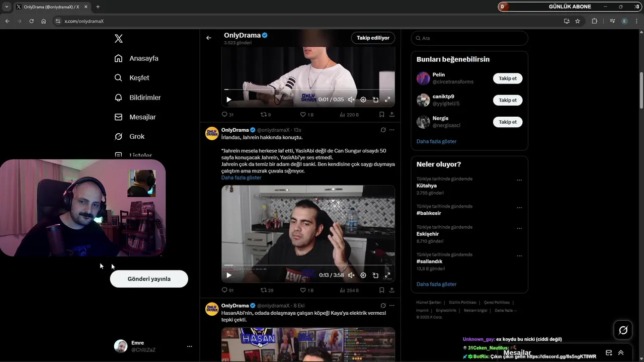
Task: Click the Takip ediliyor button
Action: [373, 38]
